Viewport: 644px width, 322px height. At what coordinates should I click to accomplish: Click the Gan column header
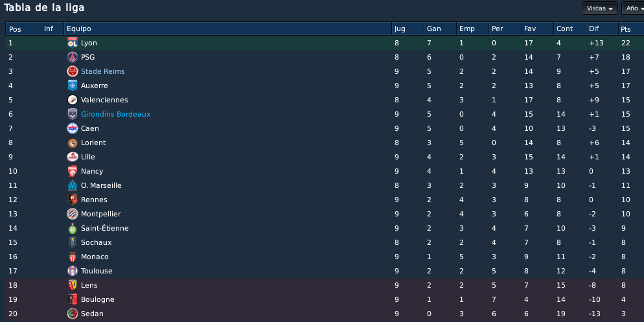pos(440,29)
